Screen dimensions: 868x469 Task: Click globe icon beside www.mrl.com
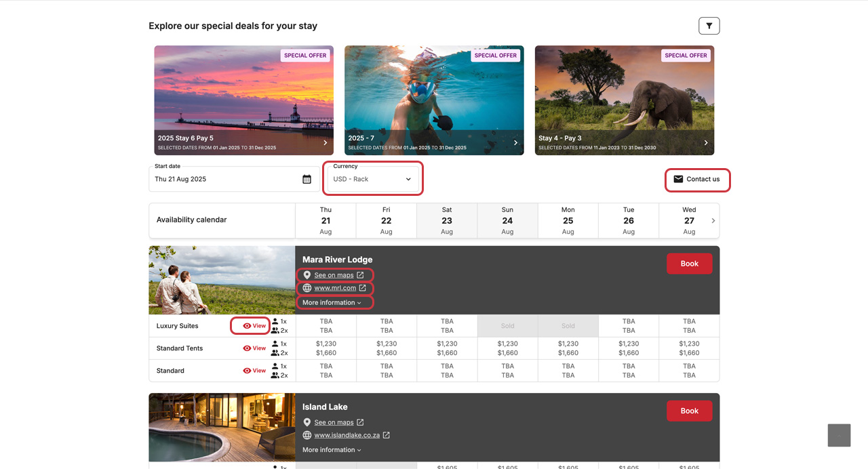[307, 288]
